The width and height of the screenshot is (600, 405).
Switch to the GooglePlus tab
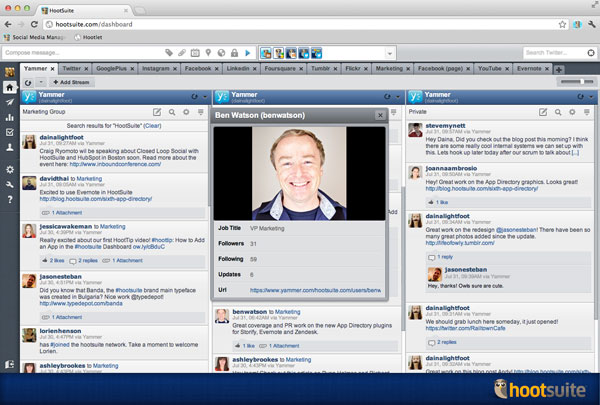[x=111, y=69]
